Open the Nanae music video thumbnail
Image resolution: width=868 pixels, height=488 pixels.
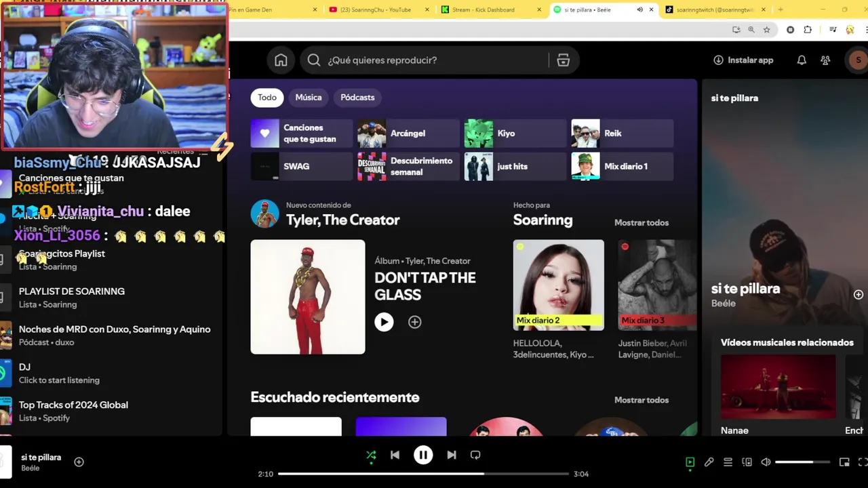(778, 387)
